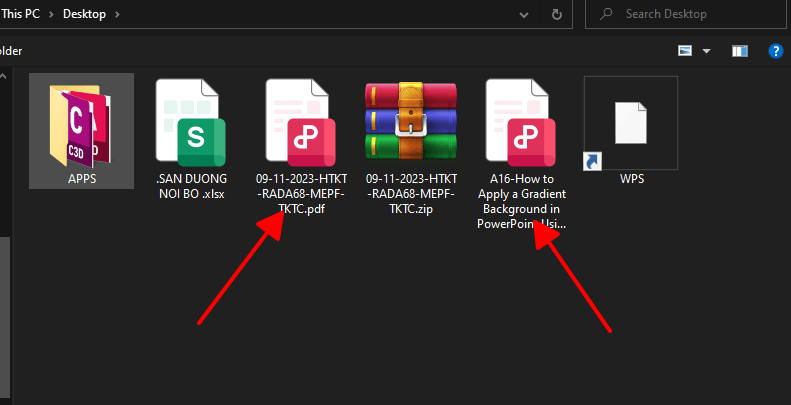Click This PC in the address breadcrumb
The width and height of the screenshot is (791, 405).
point(20,14)
